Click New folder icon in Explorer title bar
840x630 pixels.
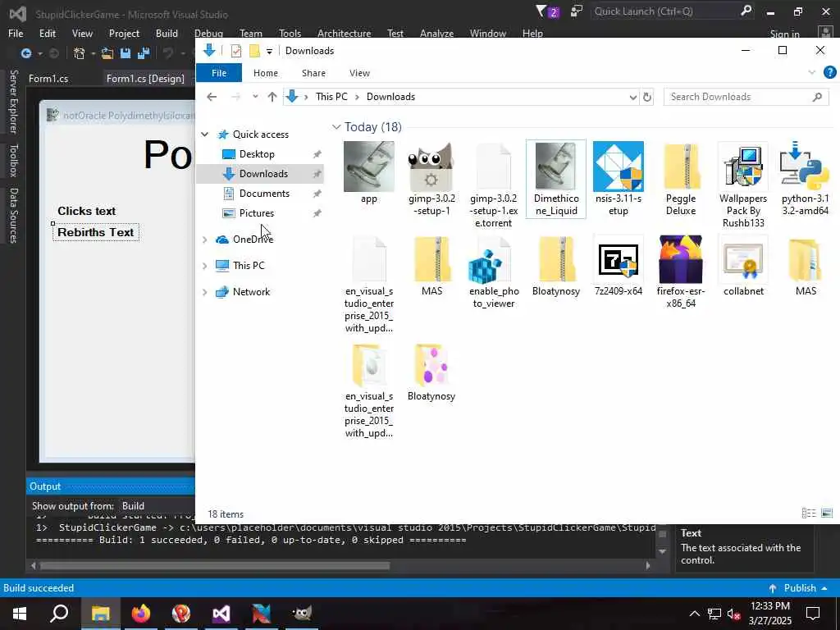tap(254, 51)
